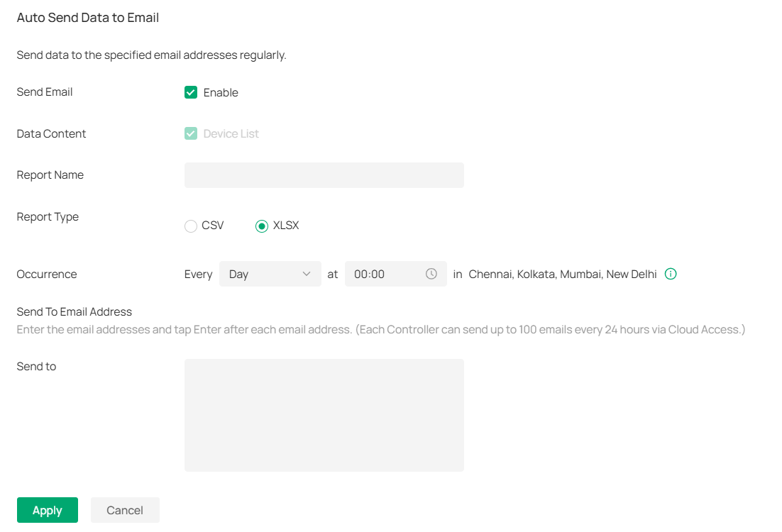This screenshot has width=782, height=532.
Task: Select the CSV report type
Action: click(190, 225)
